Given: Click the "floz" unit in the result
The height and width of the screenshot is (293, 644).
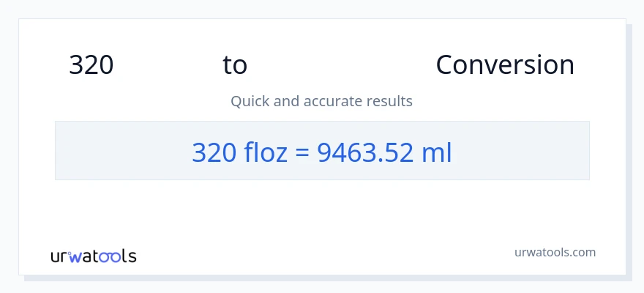Looking at the screenshot, I should (x=262, y=152).
